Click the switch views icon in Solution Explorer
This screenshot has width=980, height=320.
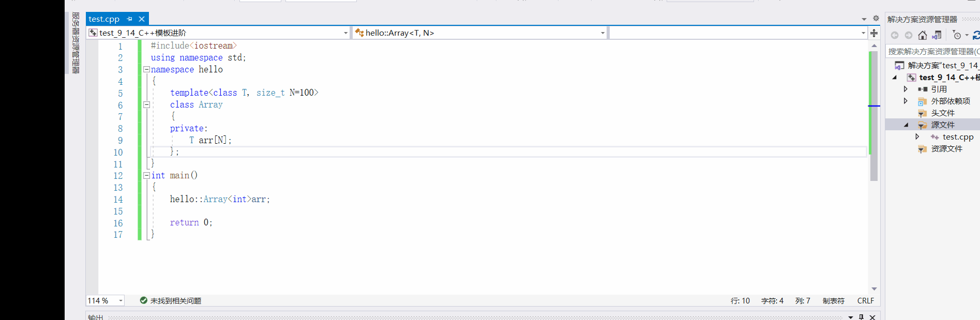coord(937,35)
